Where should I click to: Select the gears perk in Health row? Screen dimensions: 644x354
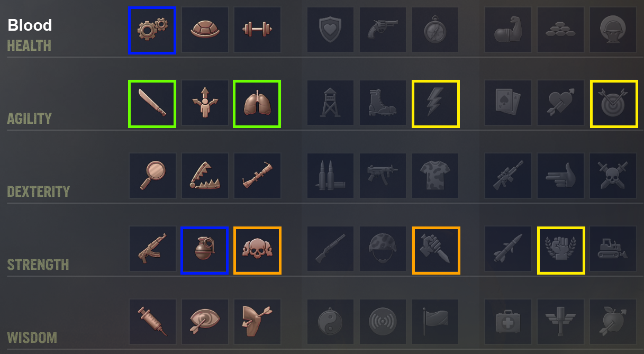152,30
